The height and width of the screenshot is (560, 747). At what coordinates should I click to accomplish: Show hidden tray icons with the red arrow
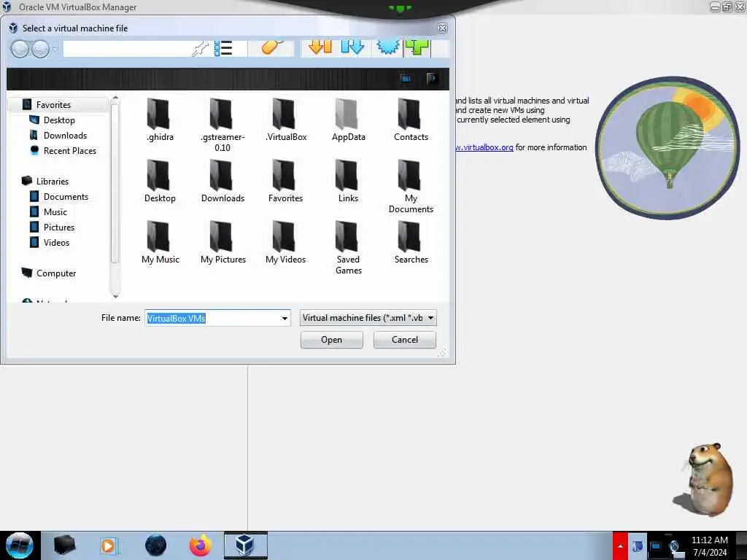pyautogui.click(x=620, y=545)
